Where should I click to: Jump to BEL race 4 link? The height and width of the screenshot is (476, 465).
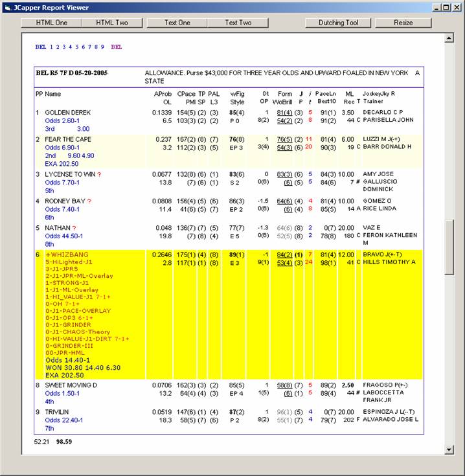pos(71,47)
